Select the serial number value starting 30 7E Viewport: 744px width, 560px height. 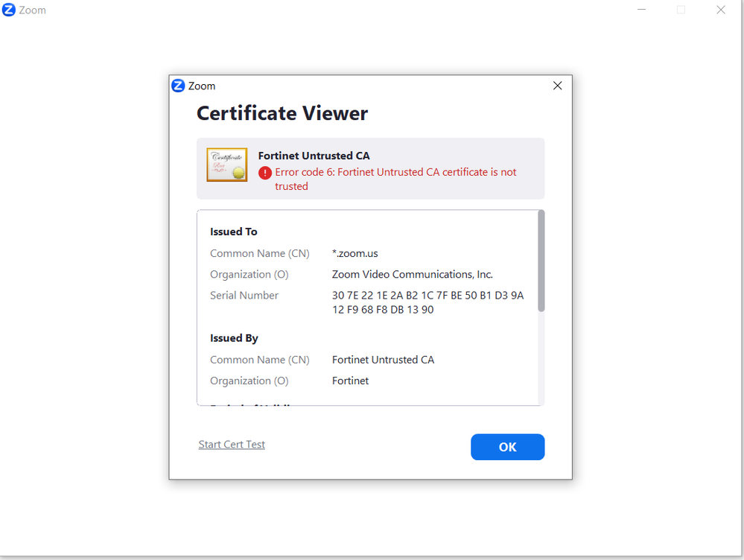427,302
